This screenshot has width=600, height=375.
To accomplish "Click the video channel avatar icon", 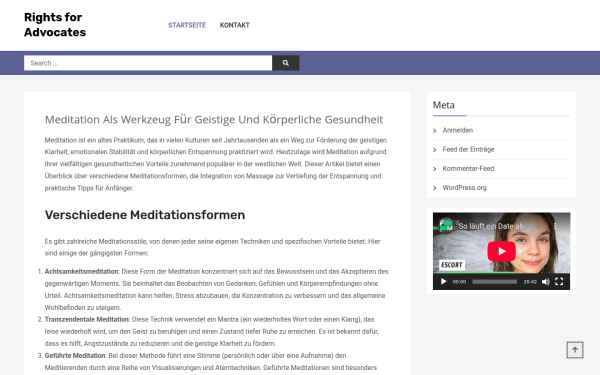I will coord(446,225).
